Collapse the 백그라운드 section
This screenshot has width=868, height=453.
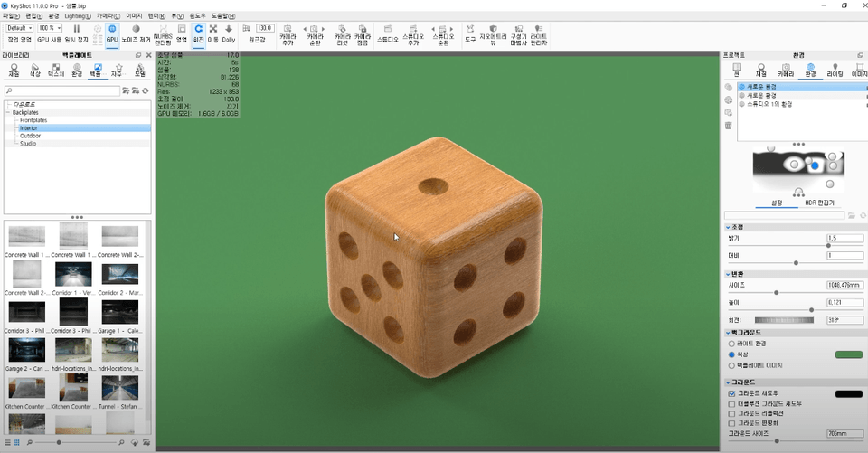click(729, 333)
